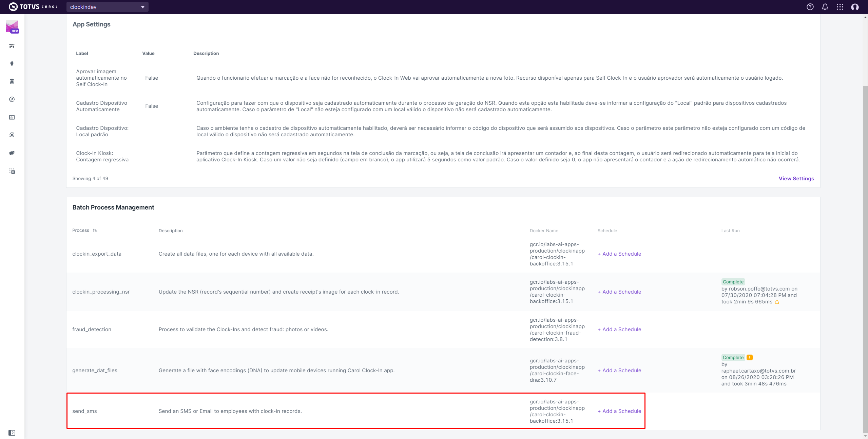Click the View Settings link
Screen dimensions: 868x439
tap(796, 179)
